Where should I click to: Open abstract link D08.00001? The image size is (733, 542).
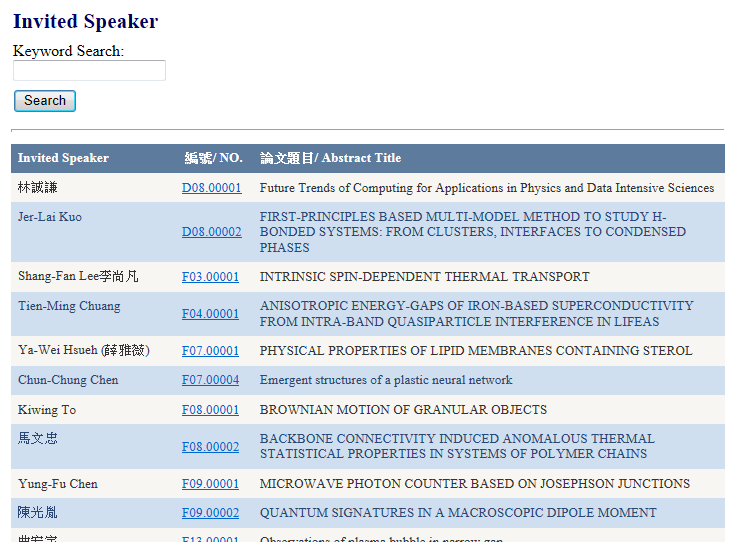pyautogui.click(x=211, y=188)
